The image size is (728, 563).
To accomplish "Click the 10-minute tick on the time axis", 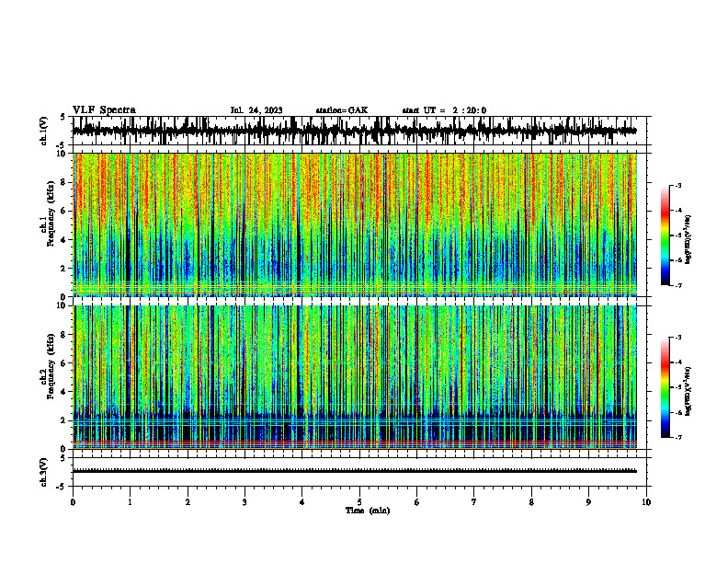I will tap(646, 502).
